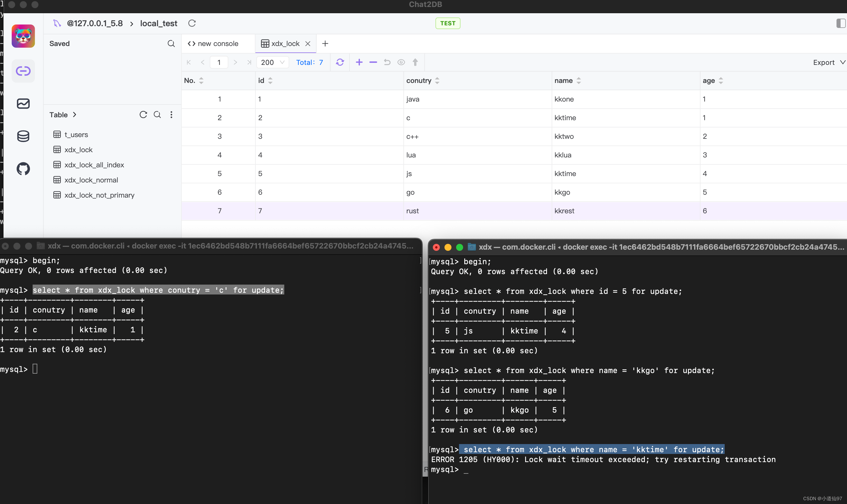Click highlighted conutry='c' query in left terminal
This screenshot has width=847, height=504.
[x=158, y=290]
